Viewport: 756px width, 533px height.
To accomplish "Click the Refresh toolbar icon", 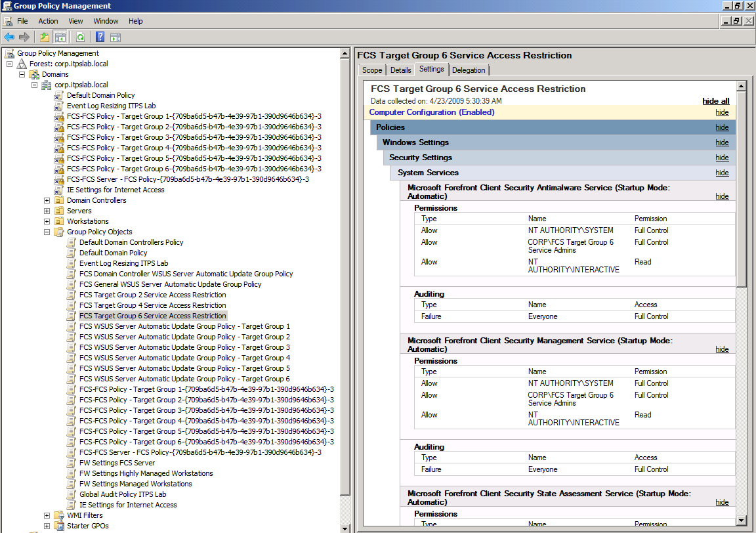I will [80, 37].
